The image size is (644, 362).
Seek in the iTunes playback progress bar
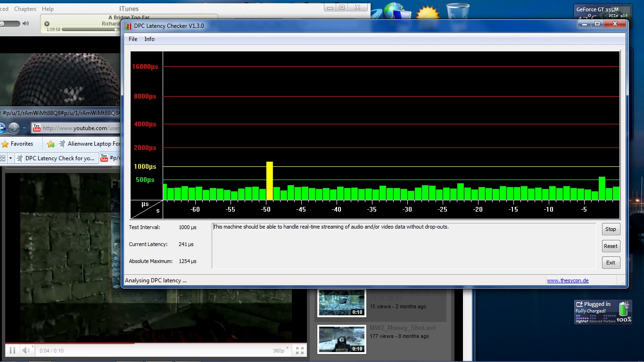(x=91, y=30)
